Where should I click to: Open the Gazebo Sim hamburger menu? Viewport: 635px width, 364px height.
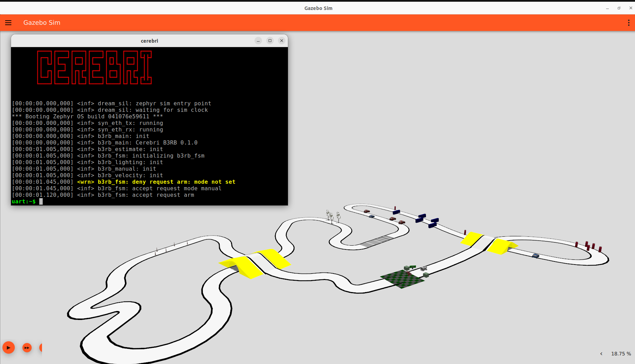(x=8, y=23)
